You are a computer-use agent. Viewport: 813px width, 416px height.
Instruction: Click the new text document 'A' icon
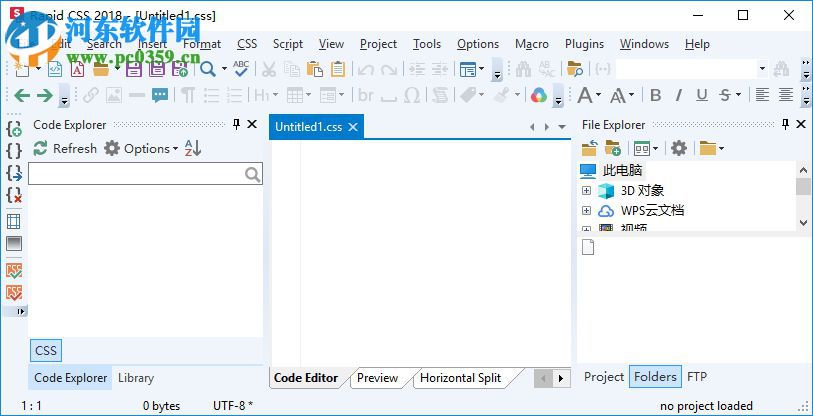[x=77, y=68]
